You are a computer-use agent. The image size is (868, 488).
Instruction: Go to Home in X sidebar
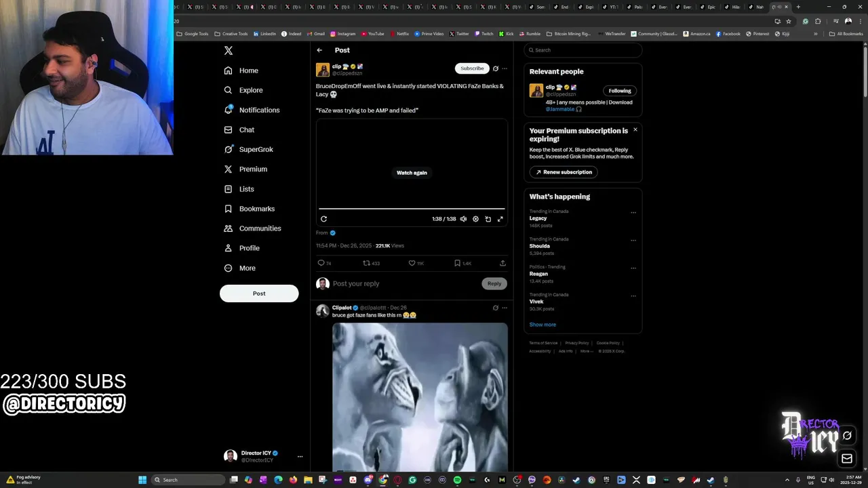(x=241, y=70)
